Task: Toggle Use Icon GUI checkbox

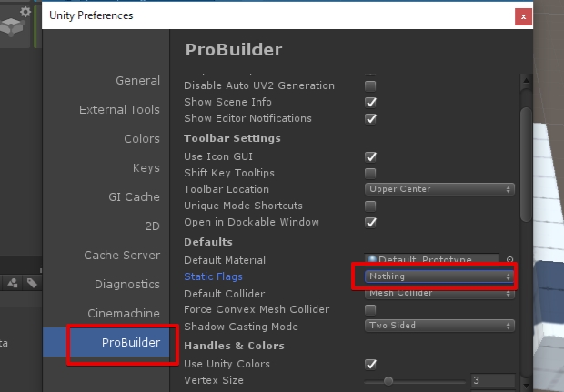Action: pos(370,156)
